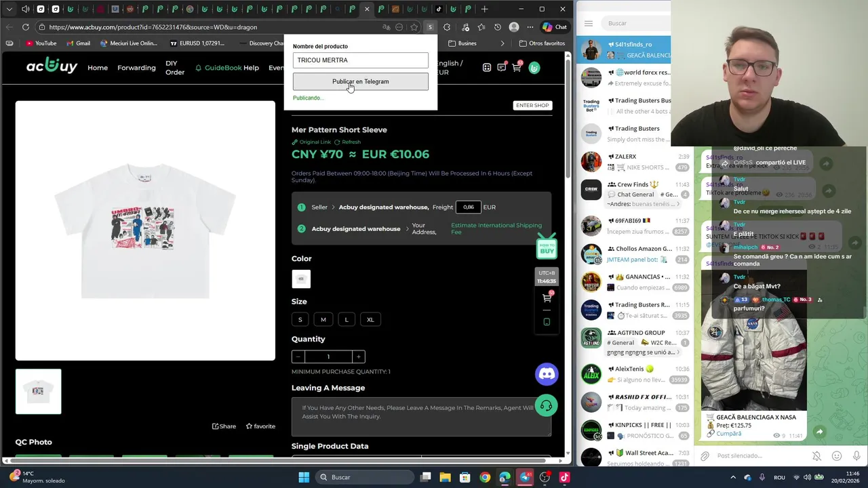
Task: Select the white color swatch
Action: point(301,279)
